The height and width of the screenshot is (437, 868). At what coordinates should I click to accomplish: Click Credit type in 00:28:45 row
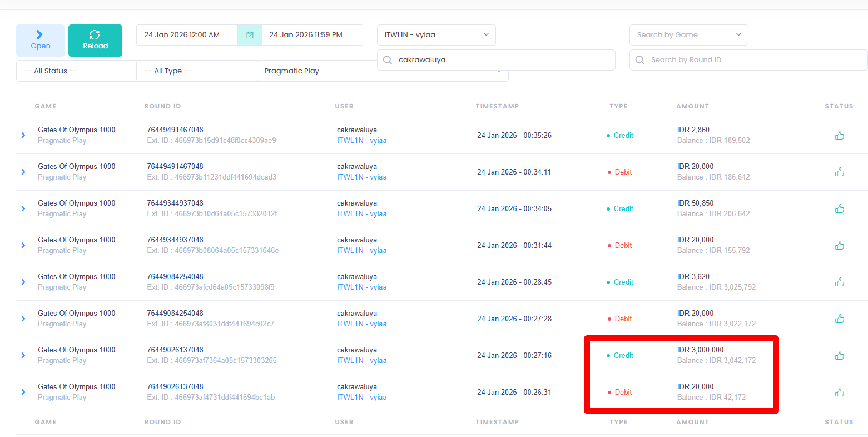(x=620, y=282)
